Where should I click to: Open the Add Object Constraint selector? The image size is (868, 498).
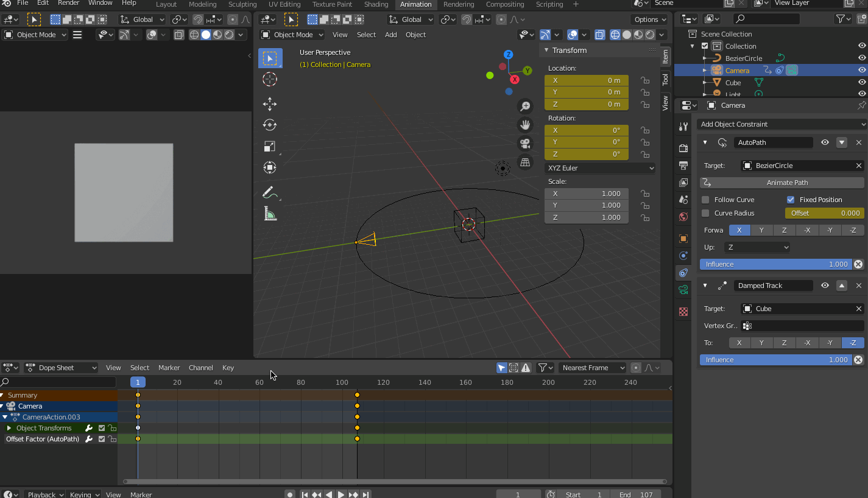coord(782,124)
